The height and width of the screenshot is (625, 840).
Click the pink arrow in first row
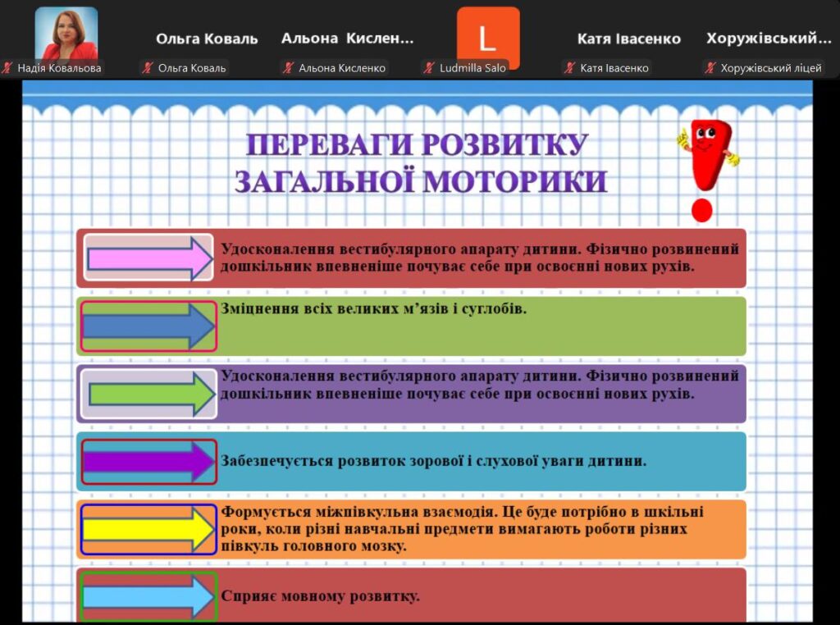pyautogui.click(x=149, y=258)
